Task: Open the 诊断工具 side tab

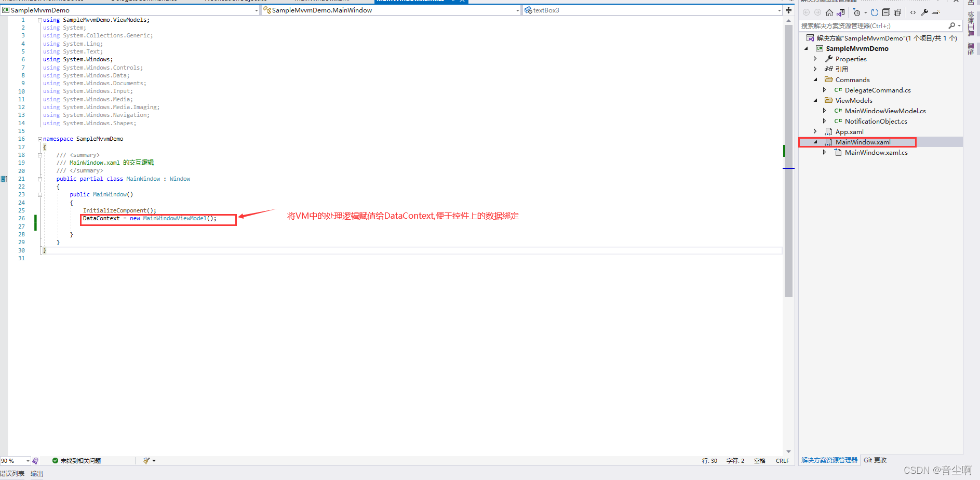Action: (971, 24)
